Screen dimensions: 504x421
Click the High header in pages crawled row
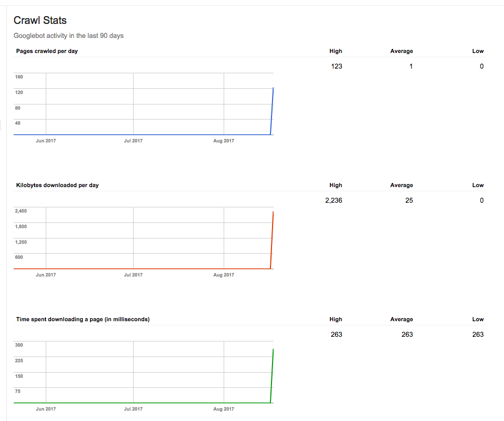[x=335, y=51]
